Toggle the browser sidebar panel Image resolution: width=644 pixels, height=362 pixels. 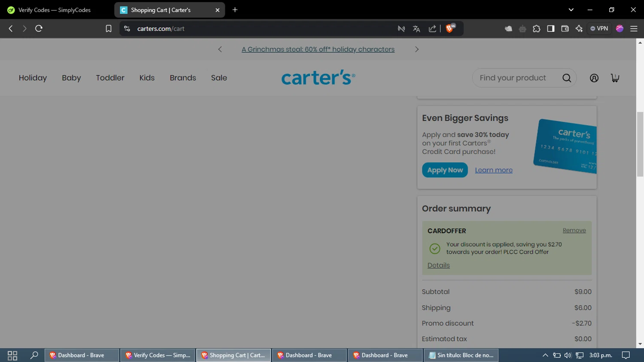click(x=551, y=29)
